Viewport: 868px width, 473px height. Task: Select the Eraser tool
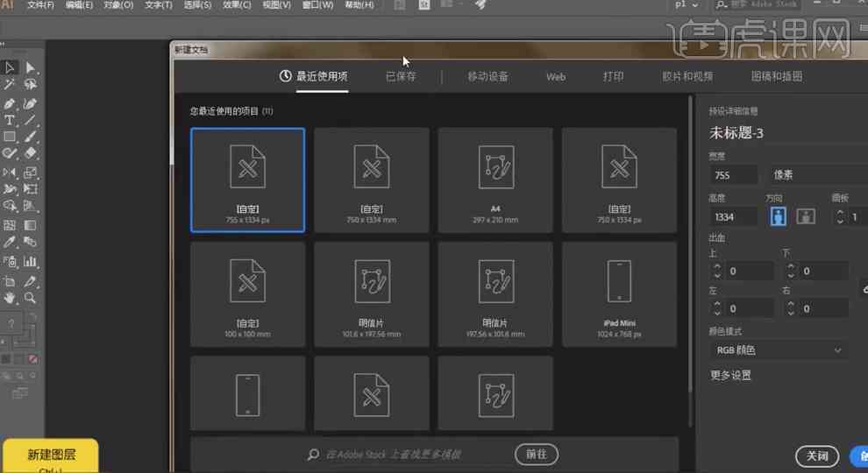click(30, 152)
